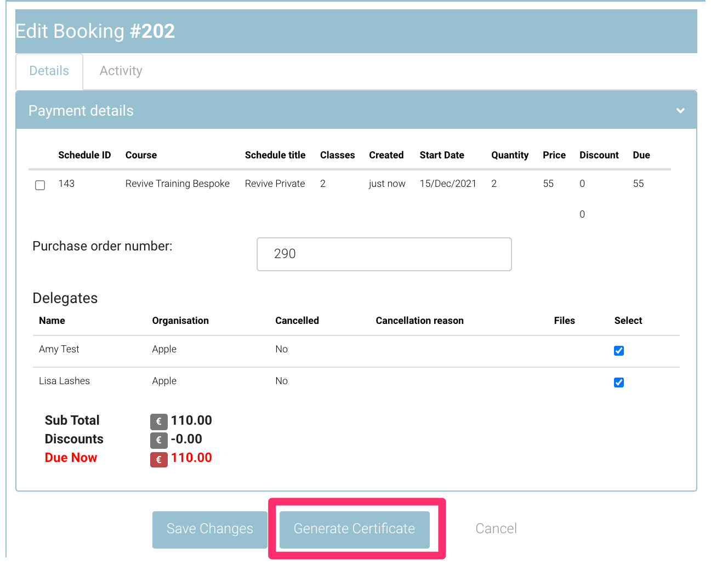Image resolution: width=728 pixels, height=582 pixels.
Task: Focus the Purchase order number field
Action: [x=384, y=254]
